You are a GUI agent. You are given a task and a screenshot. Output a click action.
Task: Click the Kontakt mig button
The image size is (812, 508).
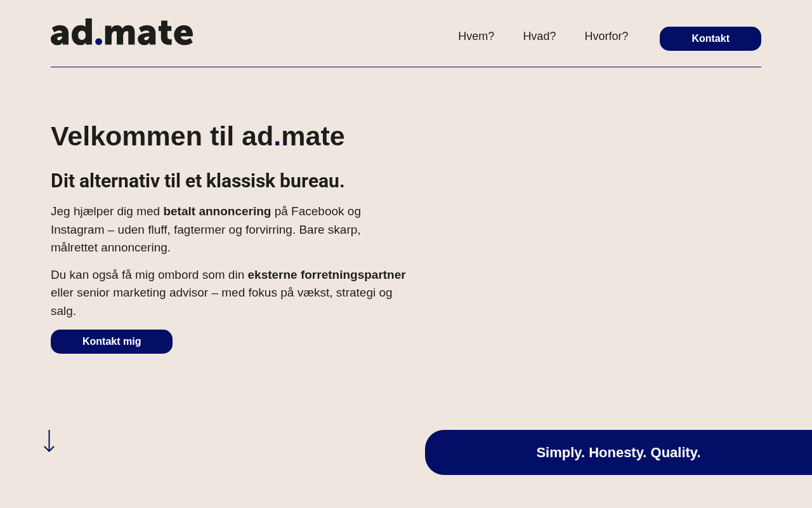click(112, 342)
